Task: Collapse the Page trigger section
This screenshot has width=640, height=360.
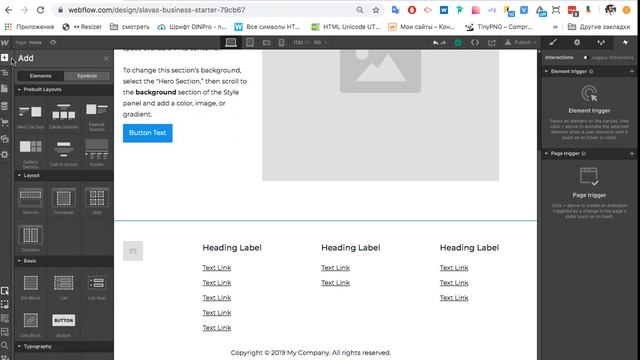Action: (547, 153)
